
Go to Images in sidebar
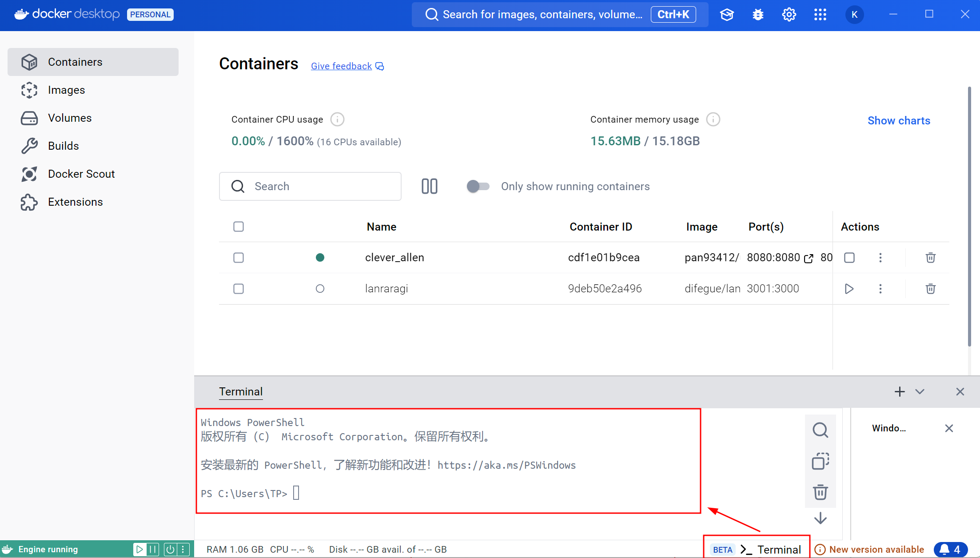point(66,90)
